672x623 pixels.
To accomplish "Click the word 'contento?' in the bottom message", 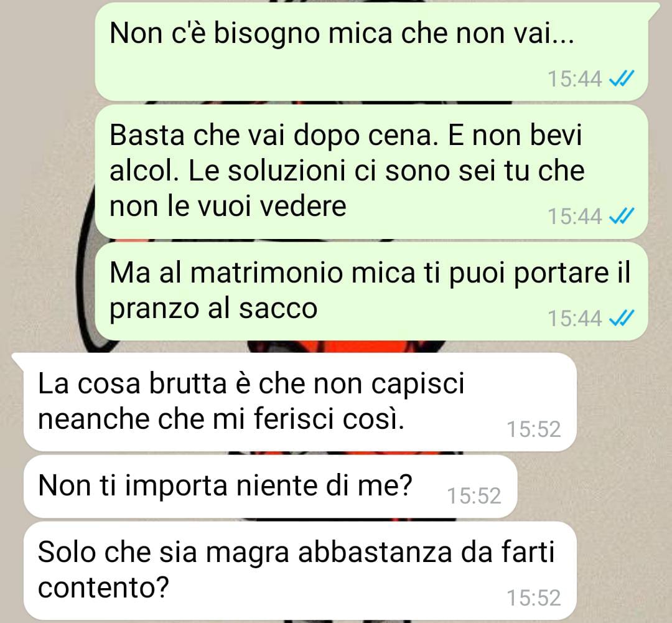I will click(x=103, y=588).
